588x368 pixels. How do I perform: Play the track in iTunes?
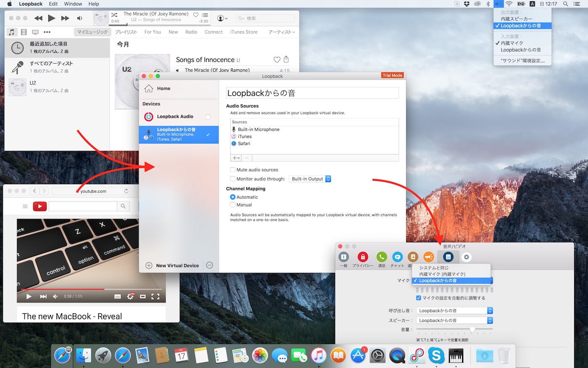(52, 18)
